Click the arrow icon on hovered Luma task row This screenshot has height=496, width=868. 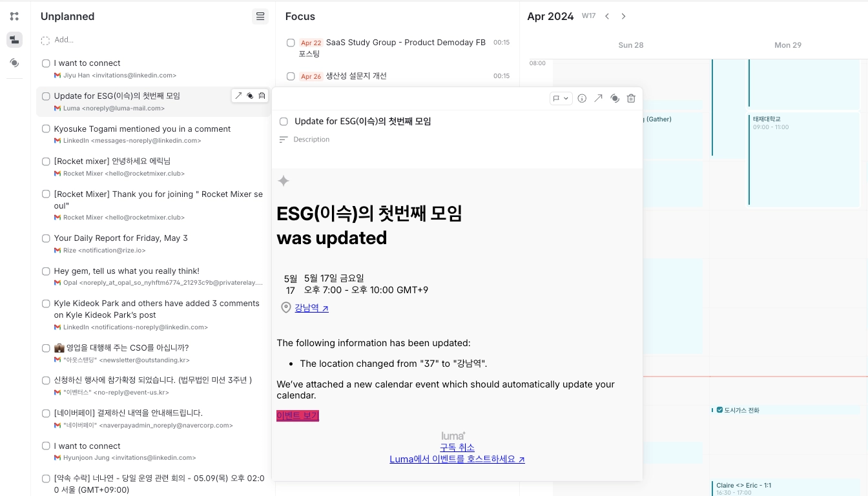(238, 96)
